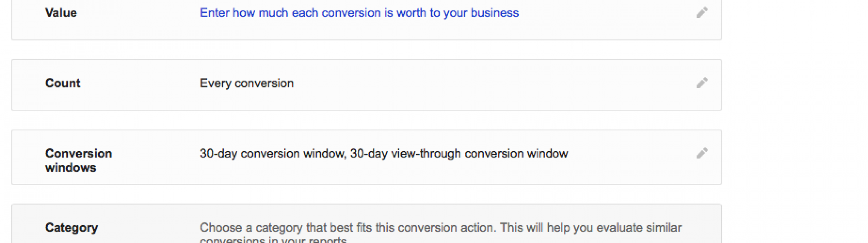868x243 pixels.
Task: Click the '30-day view-through conversion window' text
Action: pos(459,153)
